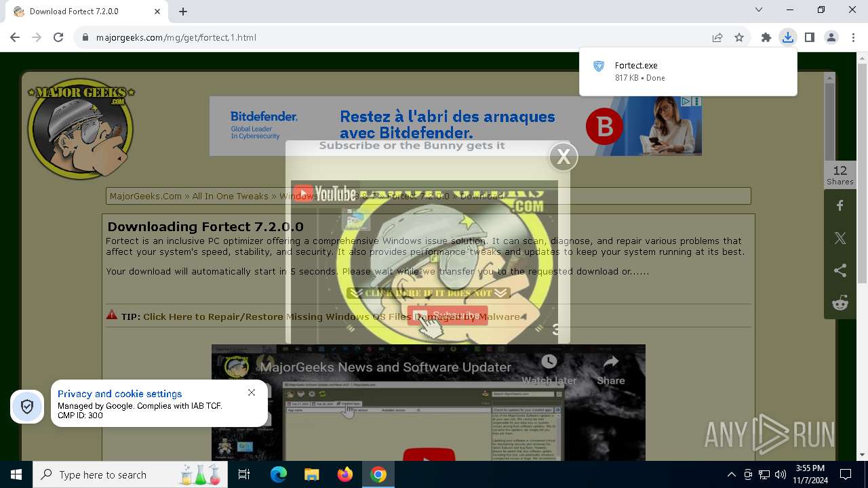Close the subscribe popup with X
Screen dimensions: 868x488
563,157
